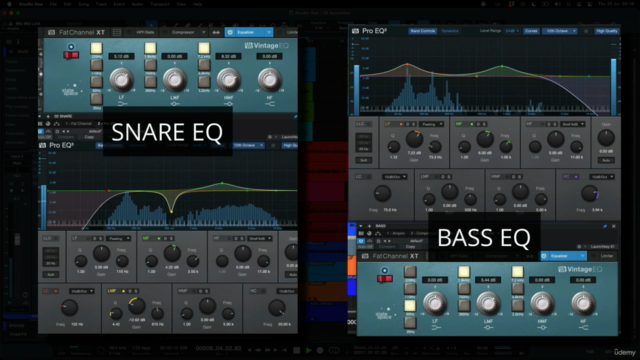
Task: Toggle the LC filter enable in snare Pro EQ
Action: pos(56,291)
